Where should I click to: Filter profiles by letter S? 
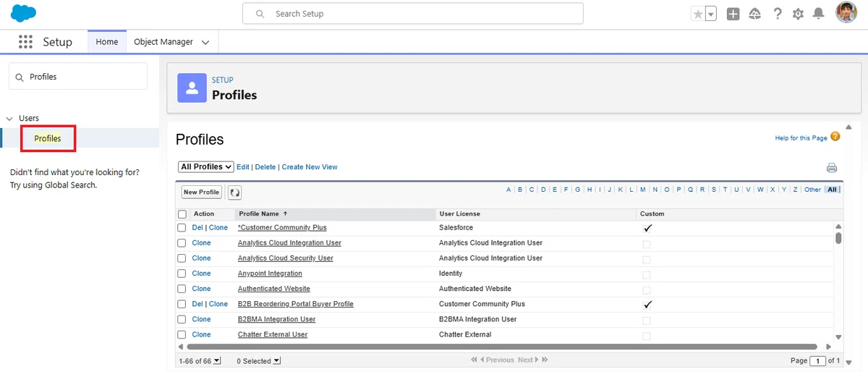(x=714, y=190)
